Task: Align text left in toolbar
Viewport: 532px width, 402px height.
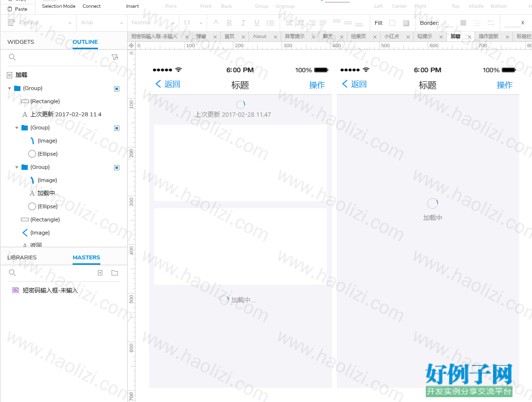Action: 289,23
